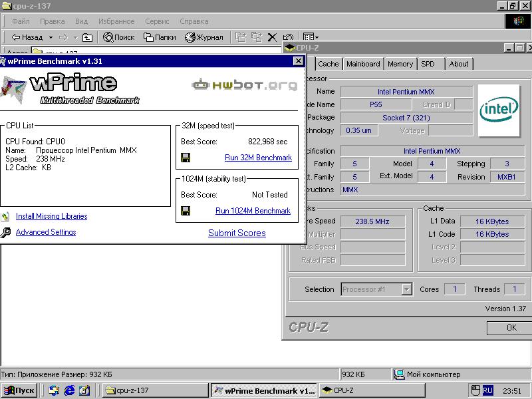Open the Вид menu
The width and height of the screenshot is (532, 399).
coord(81,21)
